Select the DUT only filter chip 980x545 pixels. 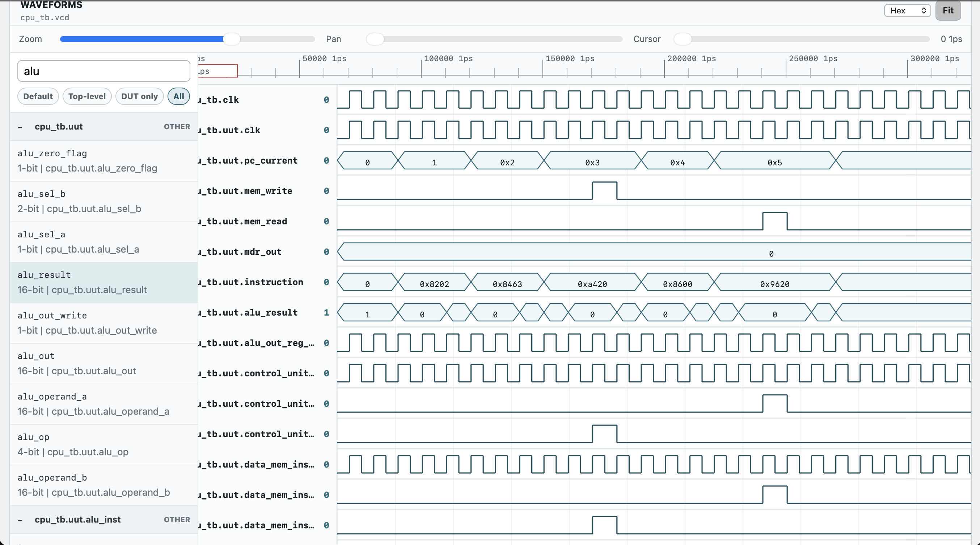pyautogui.click(x=140, y=96)
